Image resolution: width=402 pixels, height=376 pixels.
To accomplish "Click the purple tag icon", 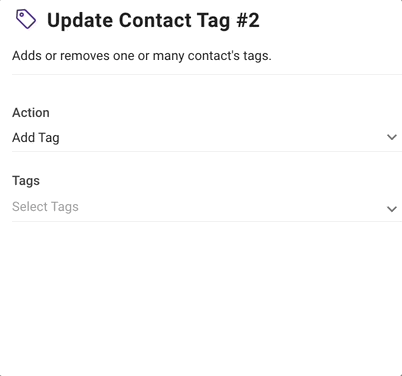I will click(26, 19).
